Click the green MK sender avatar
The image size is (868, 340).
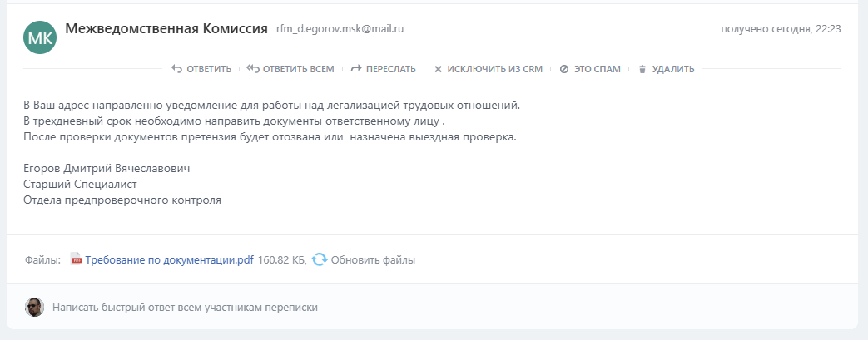40,37
